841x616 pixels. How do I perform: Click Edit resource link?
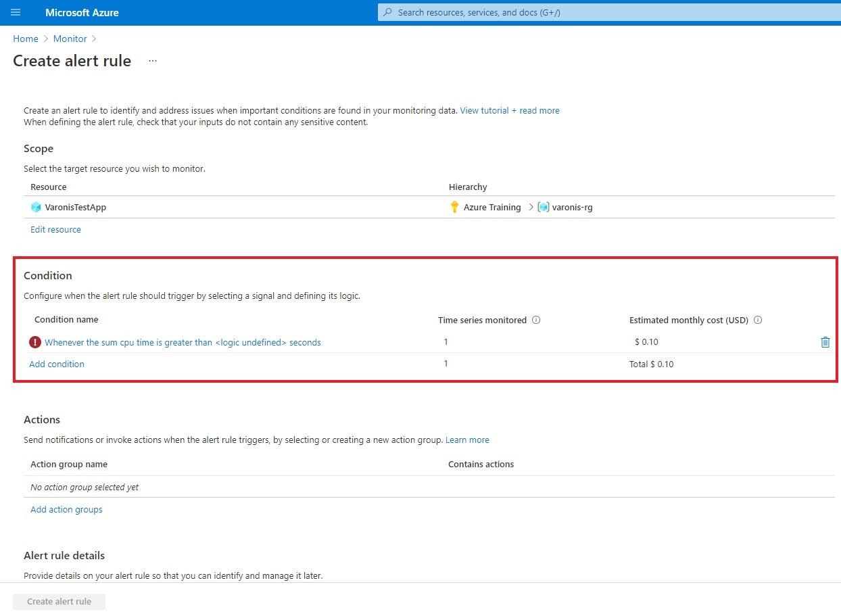point(55,229)
